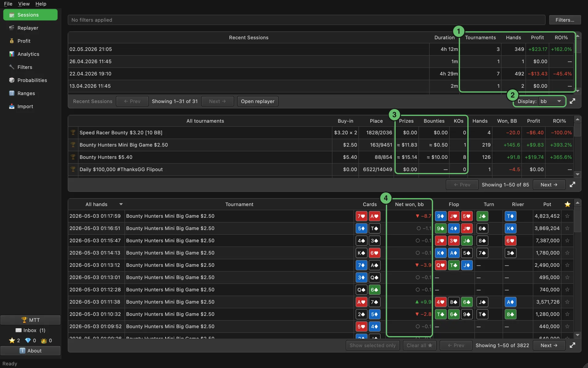This screenshot has width=588, height=368.
Task: Click trophy icon of Speed Racer Bounty row
Action: [x=73, y=132]
